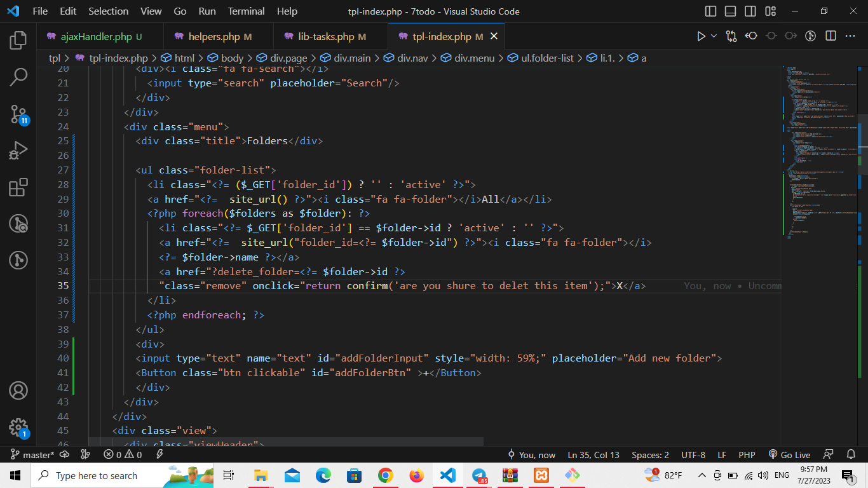Open the Accounts menu icon
The height and width of the screenshot is (488, 868).
pyautogui.click(x=18, y=390)
